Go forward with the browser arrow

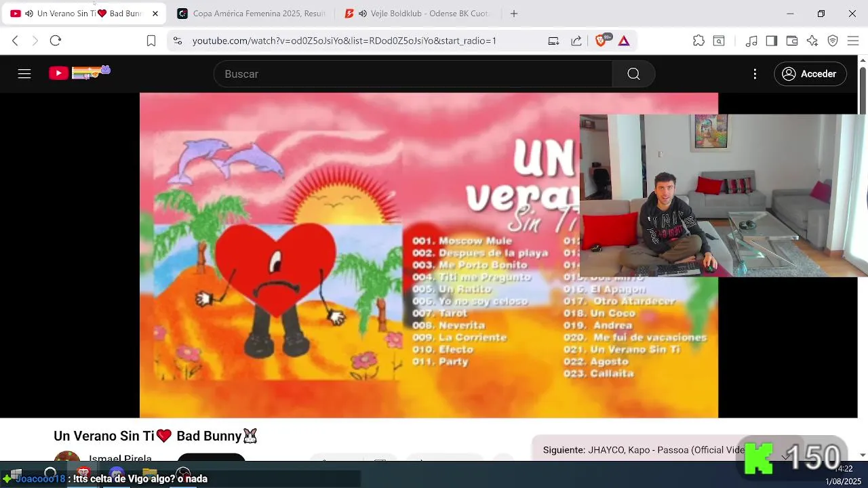pyautogui.click(x=35, y=41)
